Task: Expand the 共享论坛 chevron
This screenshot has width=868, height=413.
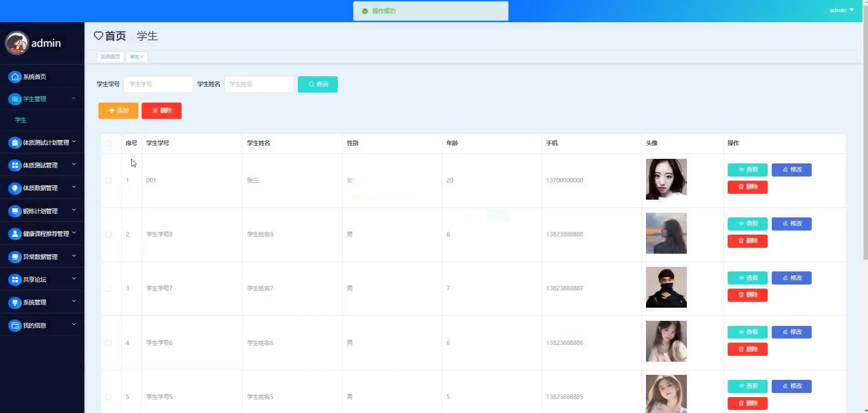Action: point(74,279)
